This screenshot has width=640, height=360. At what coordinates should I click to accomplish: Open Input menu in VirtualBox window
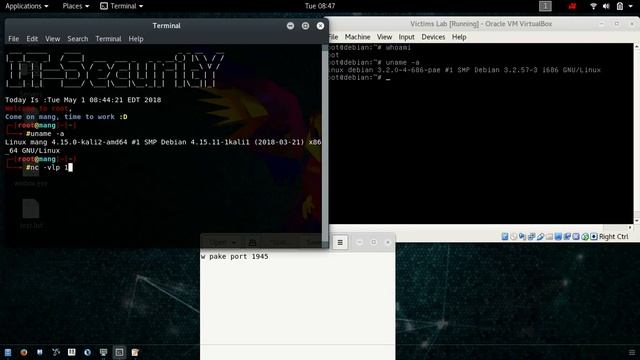pyautogui.click(x=406, y=37)
